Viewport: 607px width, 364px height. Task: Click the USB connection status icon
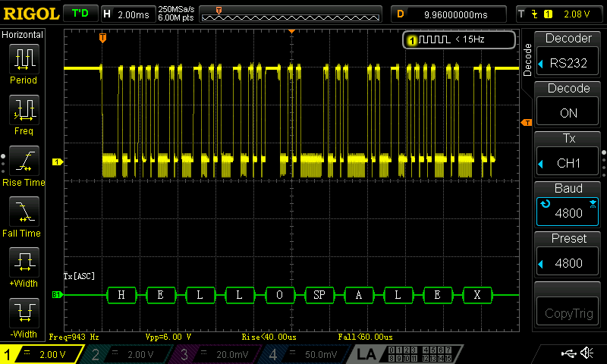click(568, 353)
